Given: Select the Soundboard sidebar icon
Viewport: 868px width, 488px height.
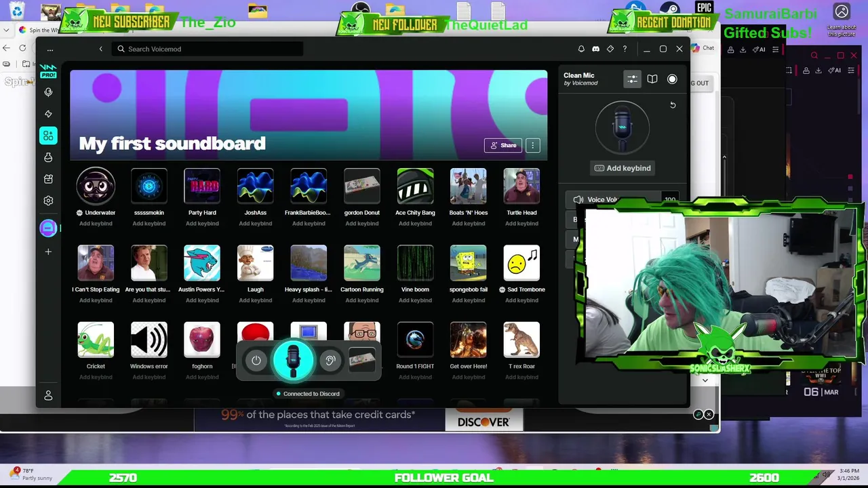Looking at the screenshot, I should click(48, 136).
